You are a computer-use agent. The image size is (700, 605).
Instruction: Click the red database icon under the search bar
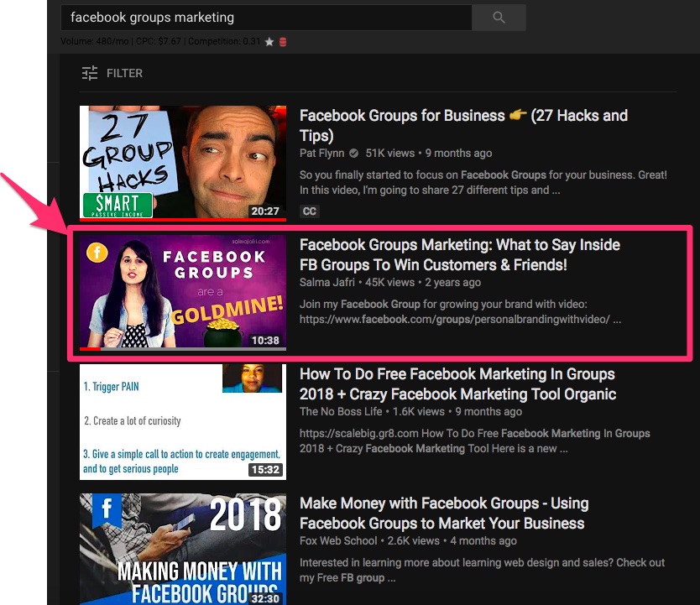click(x=283, y=42)
